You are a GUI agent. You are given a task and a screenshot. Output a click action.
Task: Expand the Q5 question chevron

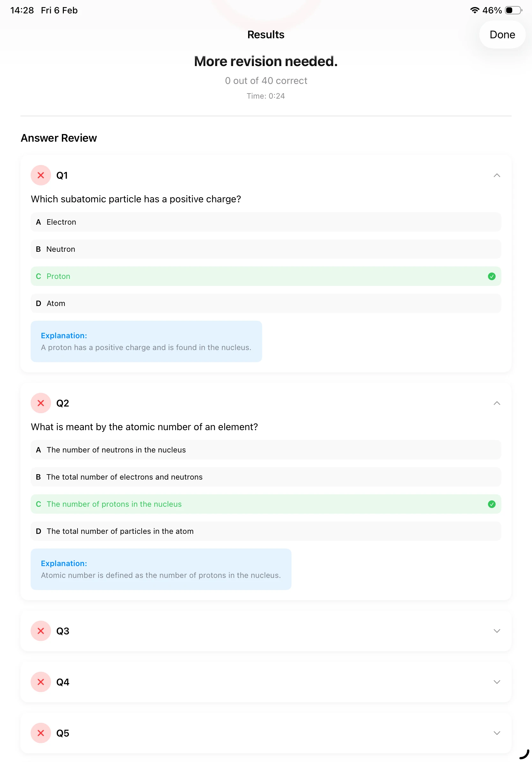click(497, 733)
